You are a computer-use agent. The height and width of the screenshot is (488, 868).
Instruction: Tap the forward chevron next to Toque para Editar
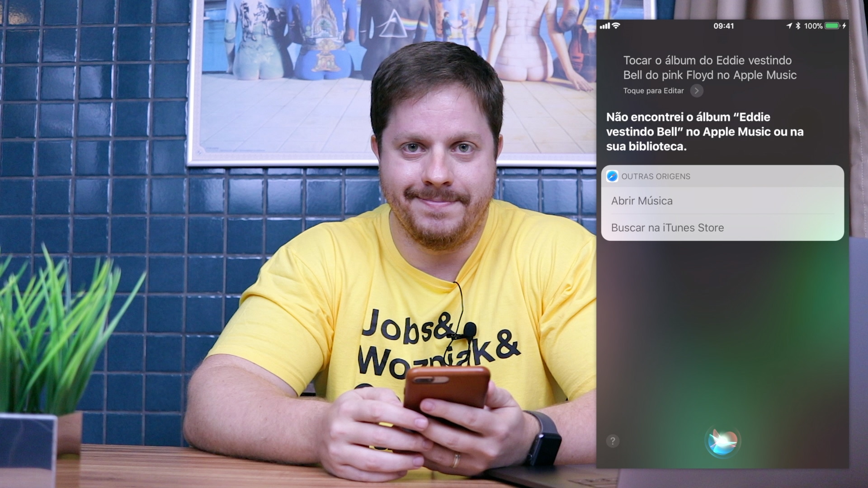click(697, 90)
